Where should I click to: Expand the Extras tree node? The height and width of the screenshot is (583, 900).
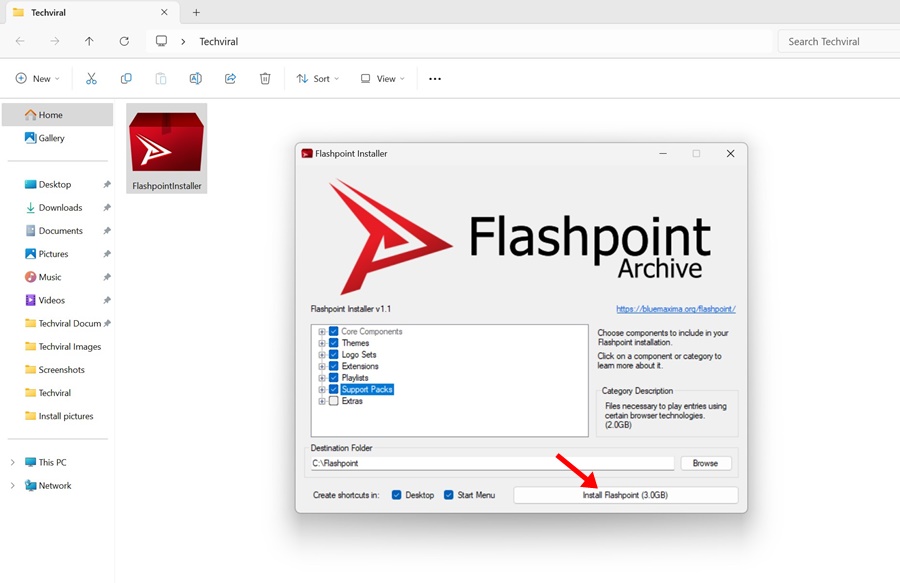point(322,401)
